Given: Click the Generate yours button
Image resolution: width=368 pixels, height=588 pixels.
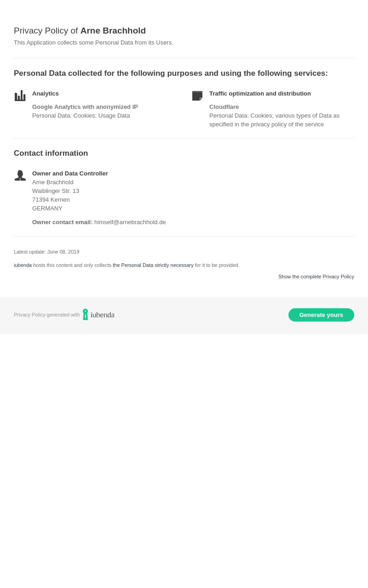Looking at the screenshot, I should (x=321, y=315).
